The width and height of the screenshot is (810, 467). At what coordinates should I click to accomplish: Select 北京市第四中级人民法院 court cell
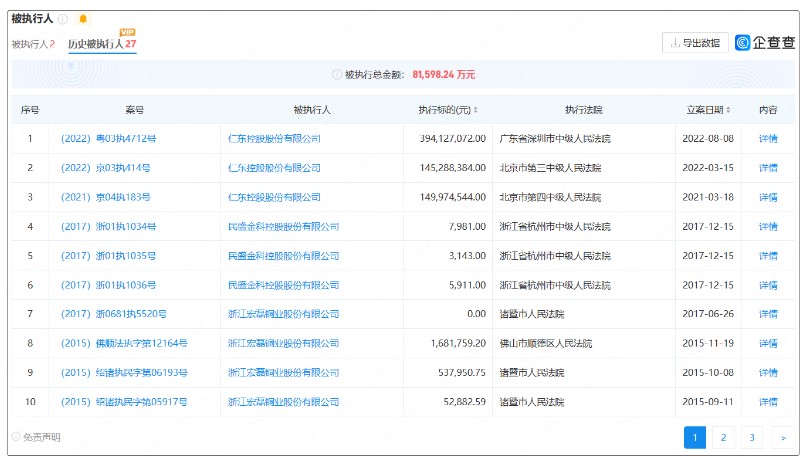(584, 197)
